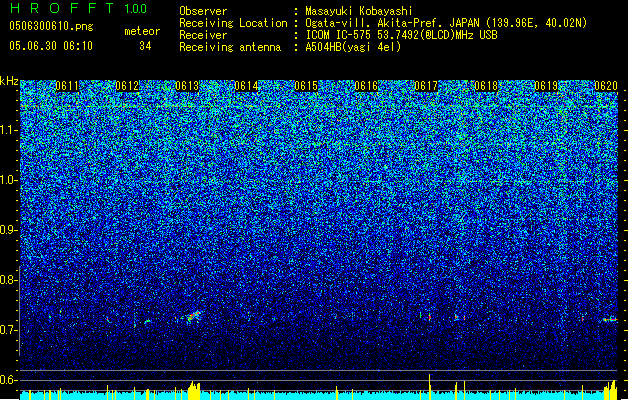Screen dimensions: 629x400
Task: Click the HROFFT 1.0.0 title text
Action: pyautogui.click(x=78, y=8)
